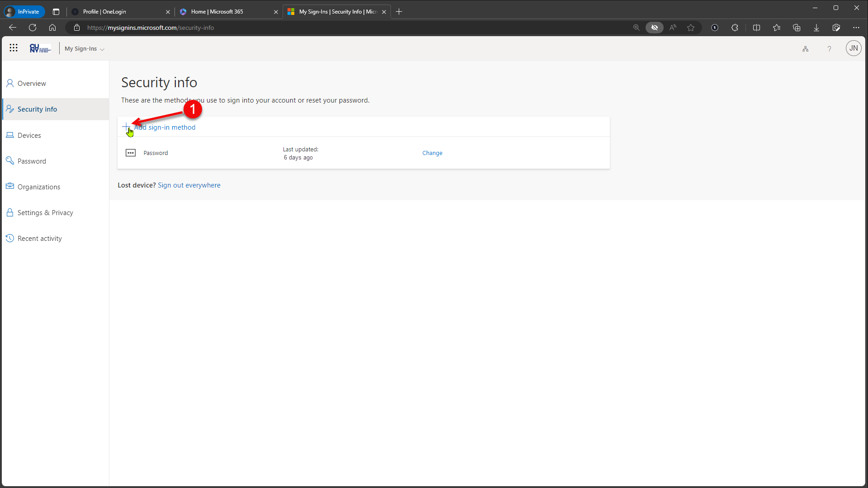Open the browser downloads icon

click(816, 28)
